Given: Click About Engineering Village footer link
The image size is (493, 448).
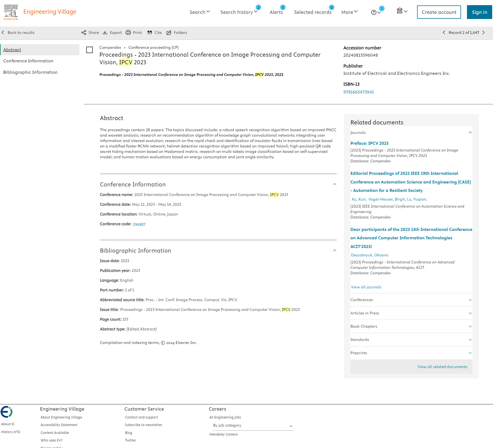Looking at the screenshot, I should [61, 417].
